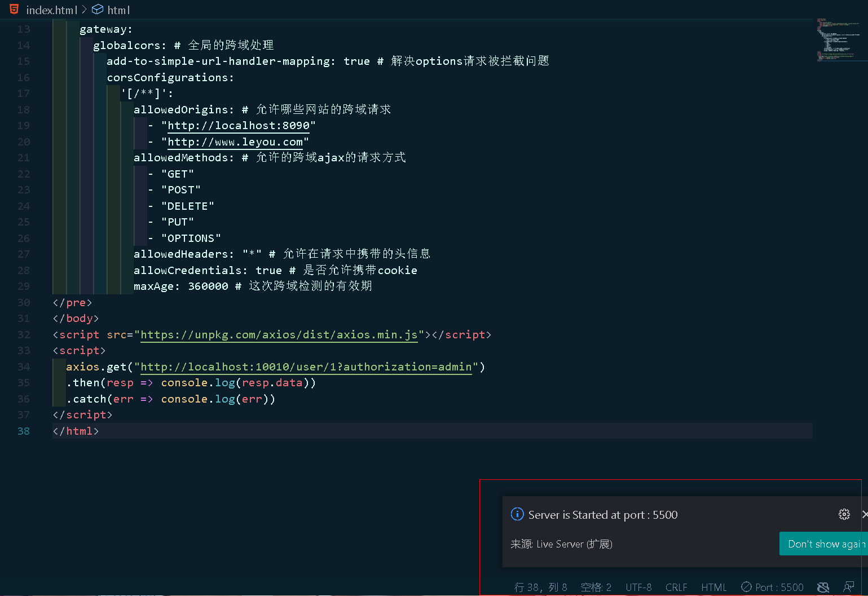The height and width of the screenshot is (596, 868).
Task: Click the crossed-out Copilot status icon
Action: pos(823,588)
